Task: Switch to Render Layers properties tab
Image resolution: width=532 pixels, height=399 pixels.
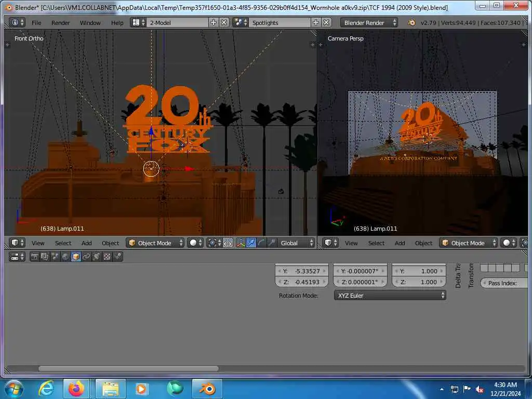Action: [45, 257]
